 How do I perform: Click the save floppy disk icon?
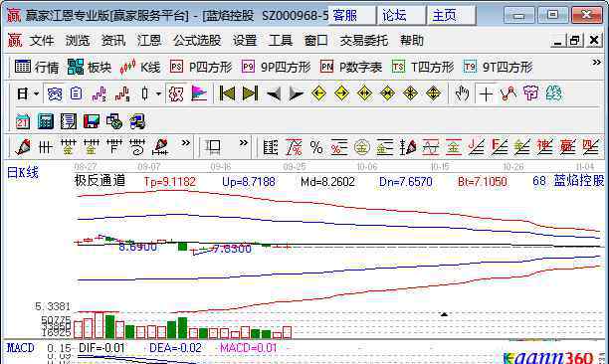click(x=92, y=121)
